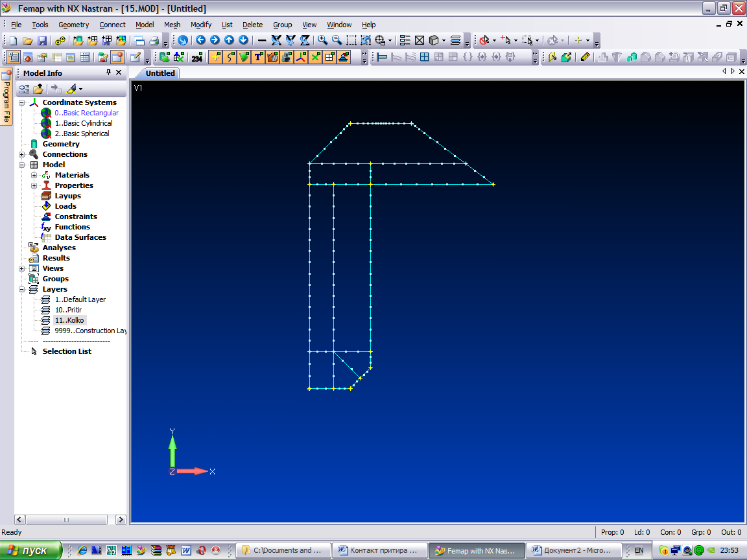The height and width of the screenshot is (560, 747).
Task: Toggle point display yellow plus button
Action: [x=215, y=58]
